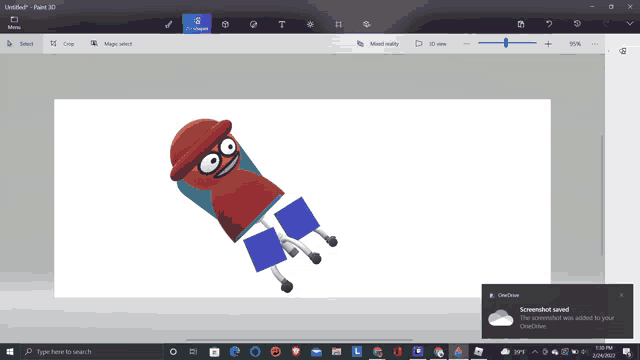Open Cortana circle icon
This screenshot has width=640, height=360.
(173, 351)
